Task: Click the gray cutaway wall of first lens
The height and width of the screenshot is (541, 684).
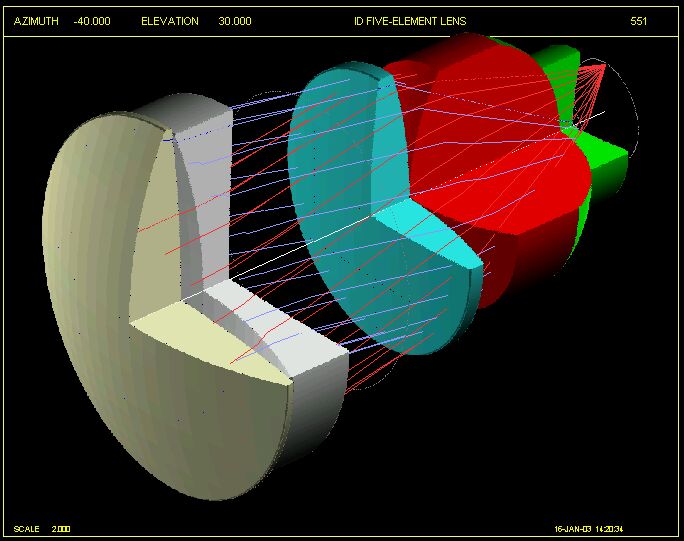Action: coord(205,200)
